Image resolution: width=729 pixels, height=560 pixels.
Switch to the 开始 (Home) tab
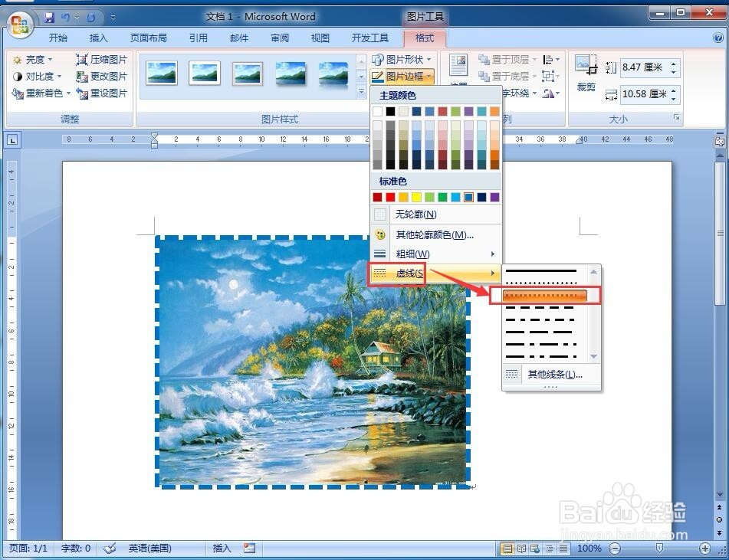click(x=58, y=38)
